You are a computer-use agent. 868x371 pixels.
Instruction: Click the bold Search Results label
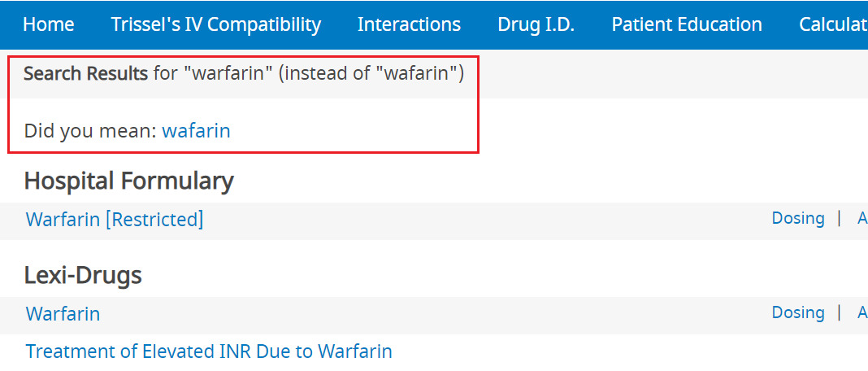coord(85,73)
